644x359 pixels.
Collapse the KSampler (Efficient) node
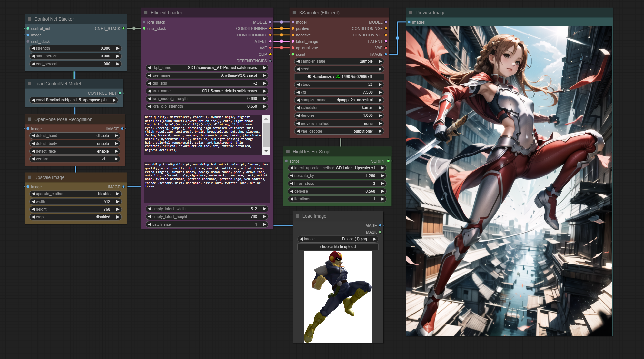(x=294, y=13)
